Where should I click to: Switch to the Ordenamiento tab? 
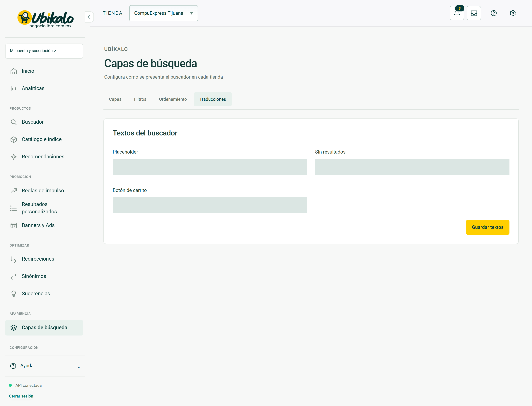point(173,99)
